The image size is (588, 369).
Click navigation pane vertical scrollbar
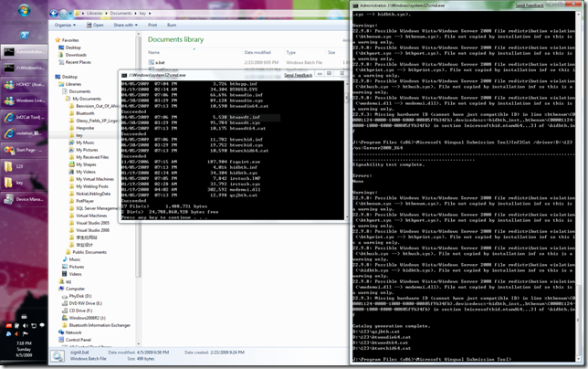click(138, 157)
